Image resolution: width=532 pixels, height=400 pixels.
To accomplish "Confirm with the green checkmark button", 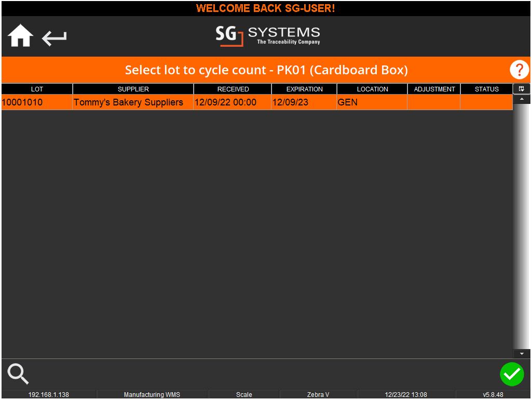I will coord(512,374).
